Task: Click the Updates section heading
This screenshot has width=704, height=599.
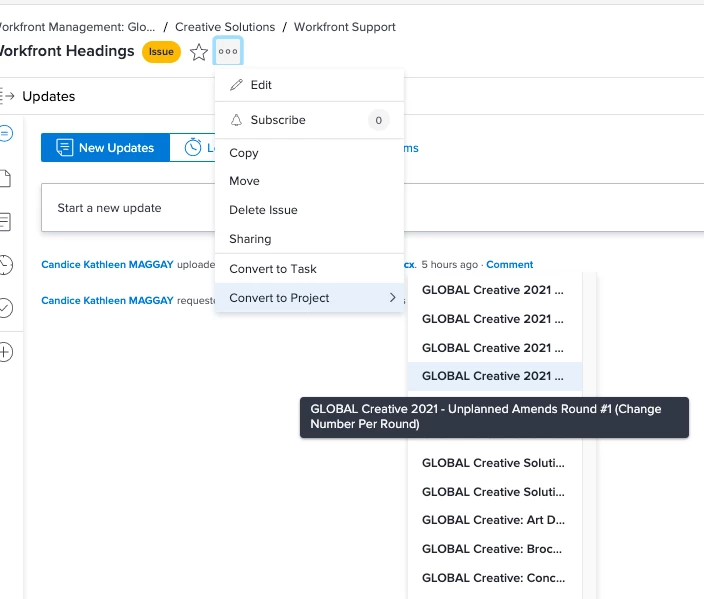Action: pos(48,97)
